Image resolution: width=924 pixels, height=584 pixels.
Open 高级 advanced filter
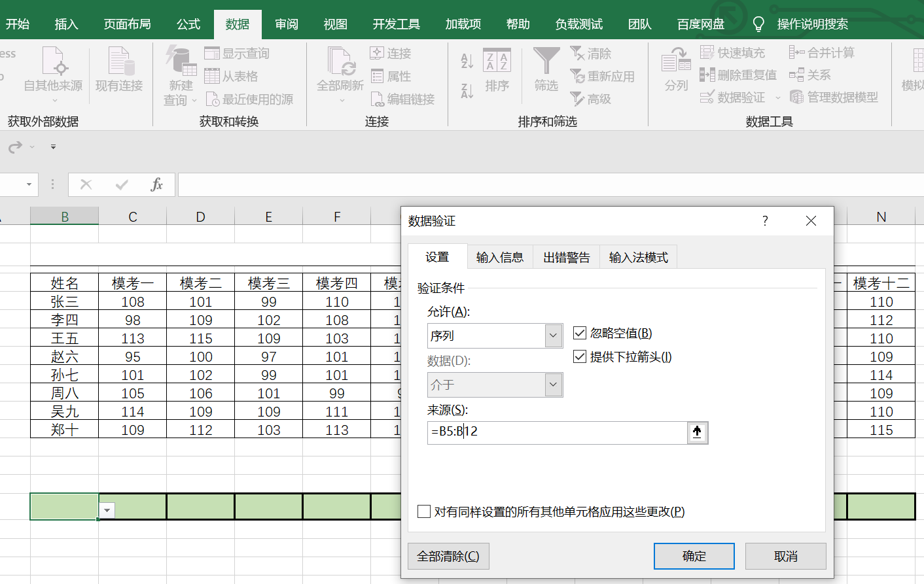click(x=590, y=99)
